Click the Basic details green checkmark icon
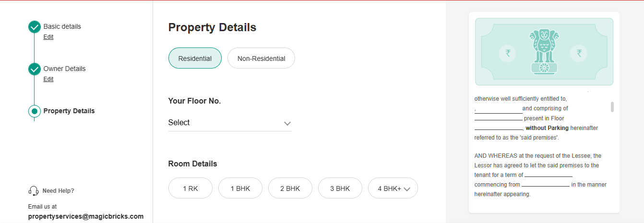 [x=34, y=27]
